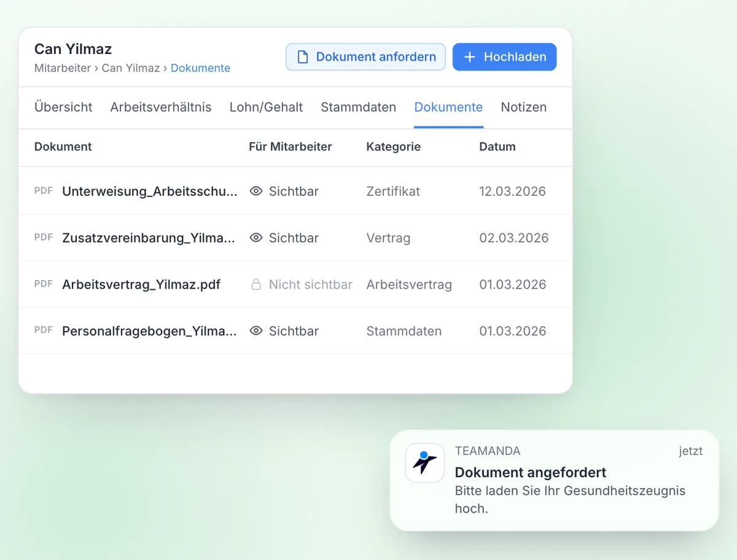Click the Arbeitsvertrag category cell

tap(409, 285)
